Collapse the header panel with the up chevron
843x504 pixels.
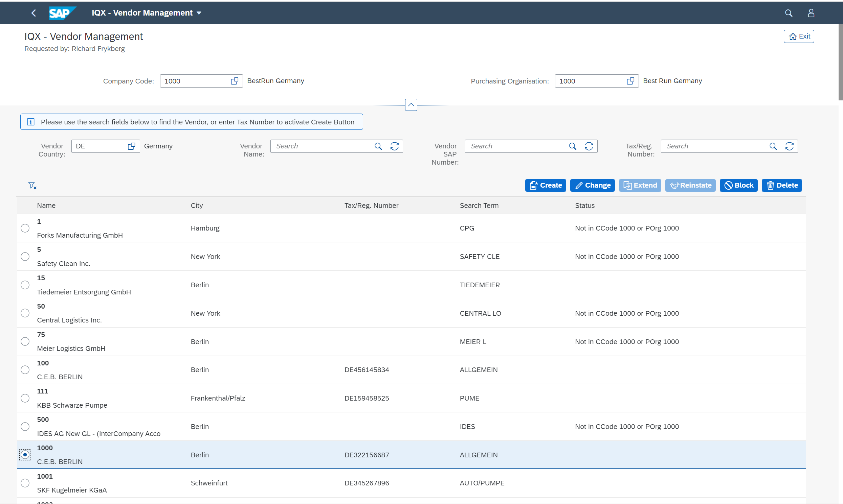click(411, 105)
